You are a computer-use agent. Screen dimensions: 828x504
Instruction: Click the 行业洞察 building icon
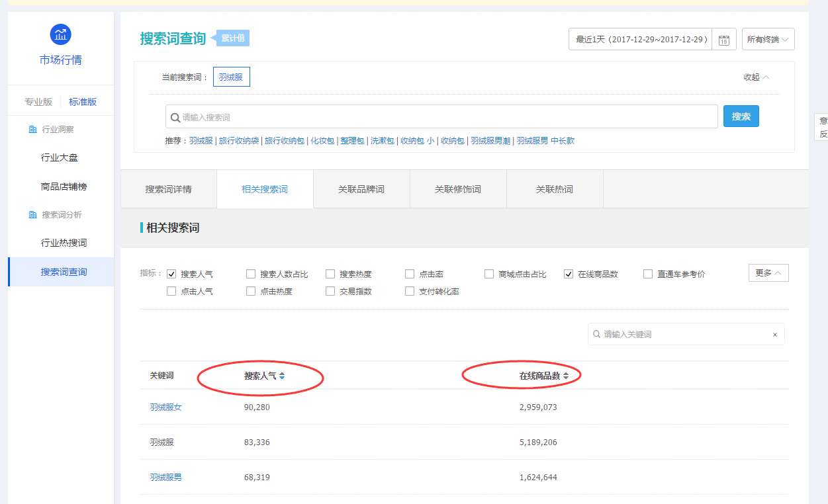(32, 130)
